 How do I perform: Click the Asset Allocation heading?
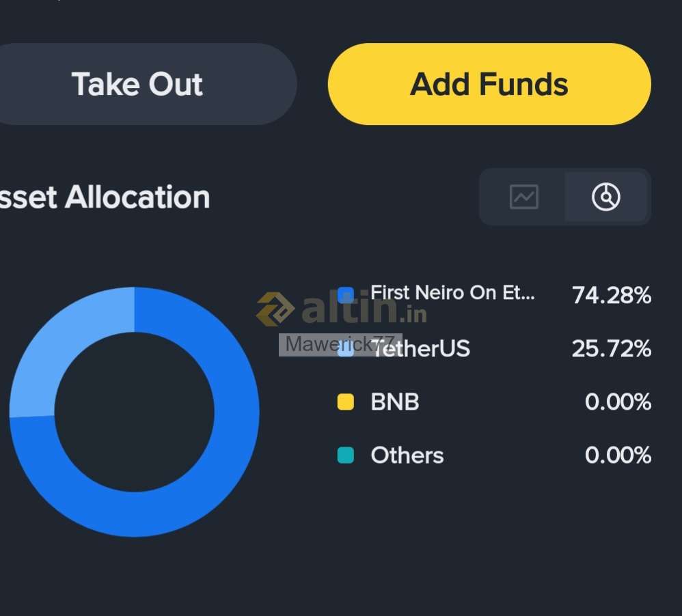tap(105, 197)
